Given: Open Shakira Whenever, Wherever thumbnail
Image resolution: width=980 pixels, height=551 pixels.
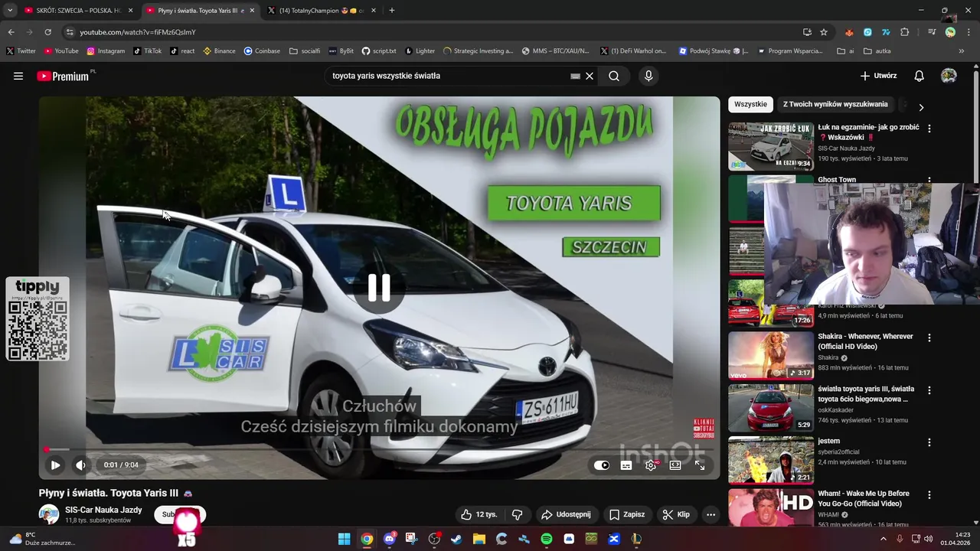Looking at the screenshot, I should [770, 355].
